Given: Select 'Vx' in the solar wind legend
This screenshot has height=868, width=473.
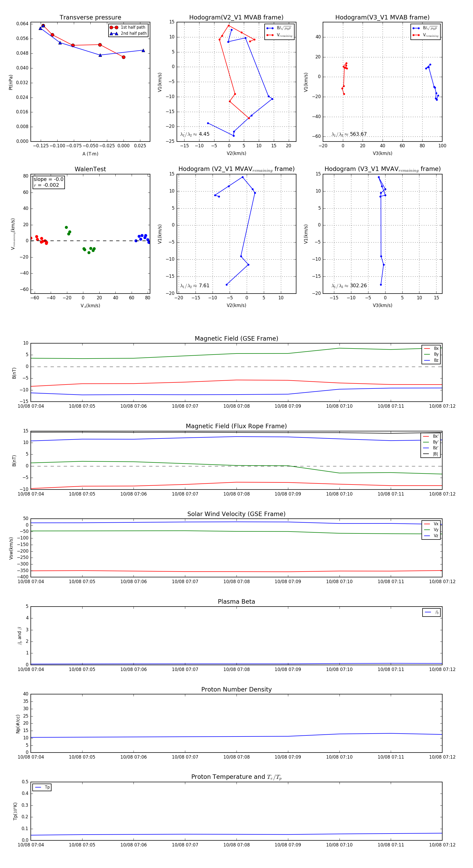Looking at the screenshot, I should coord(431,524).
